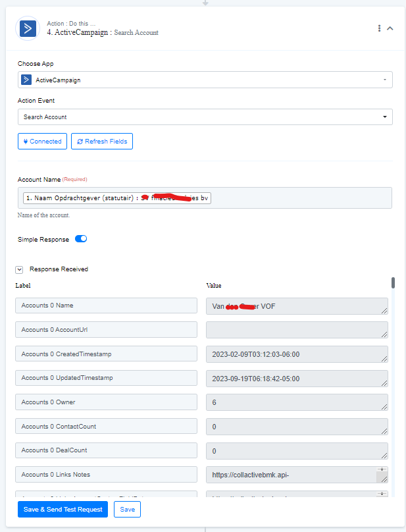Click the Account Name input field
Image resolution: width=406 pixels, height=532 pixels.
205,198
